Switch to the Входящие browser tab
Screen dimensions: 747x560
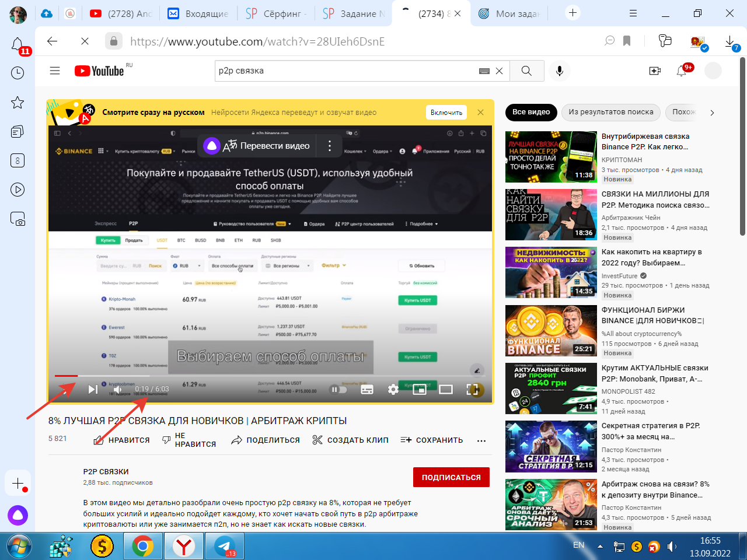198,13
